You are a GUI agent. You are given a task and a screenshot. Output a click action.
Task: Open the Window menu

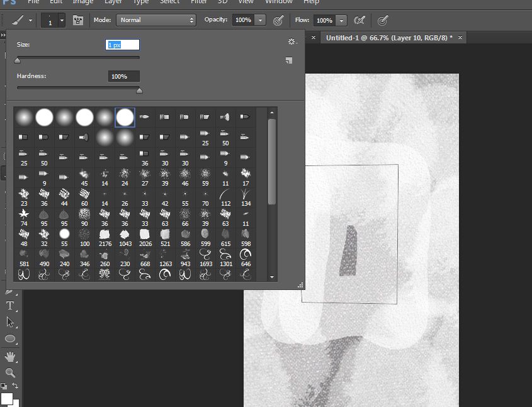[278, 2]
